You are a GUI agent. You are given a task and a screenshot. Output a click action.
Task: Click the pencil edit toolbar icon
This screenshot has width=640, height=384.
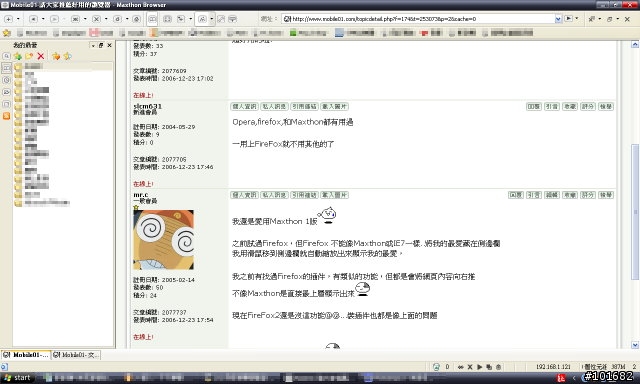tap(221, 19)
